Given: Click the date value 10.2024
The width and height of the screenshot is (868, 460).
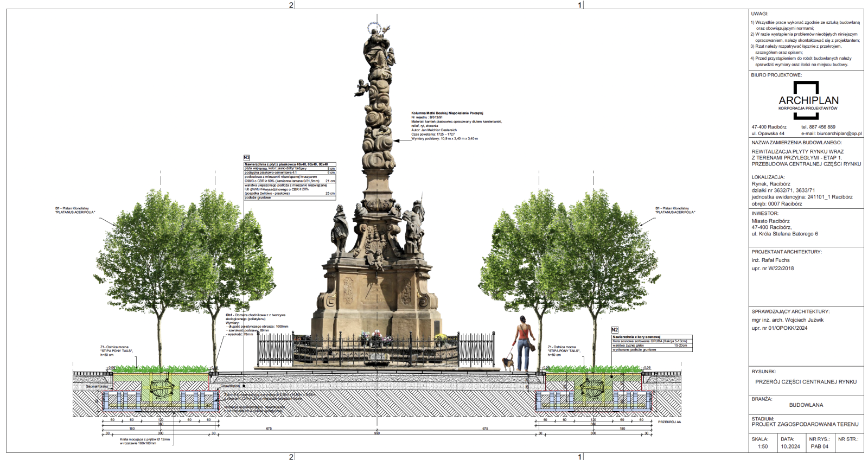Looking at the screenshot, I should [790, 446].
